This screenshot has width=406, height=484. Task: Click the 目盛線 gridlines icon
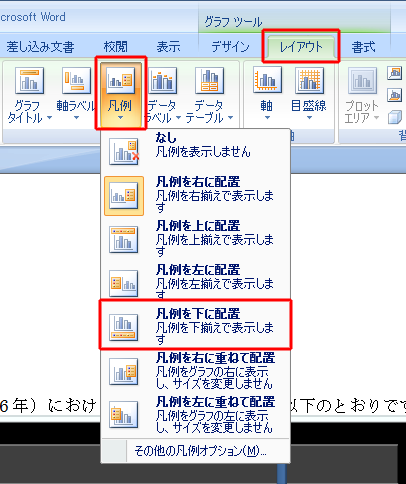coord(309,80)
